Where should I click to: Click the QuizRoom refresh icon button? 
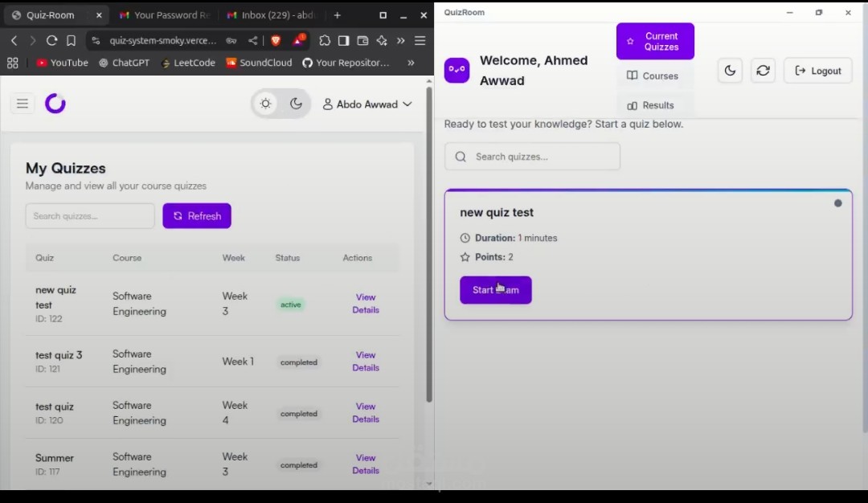pos(763,70)
